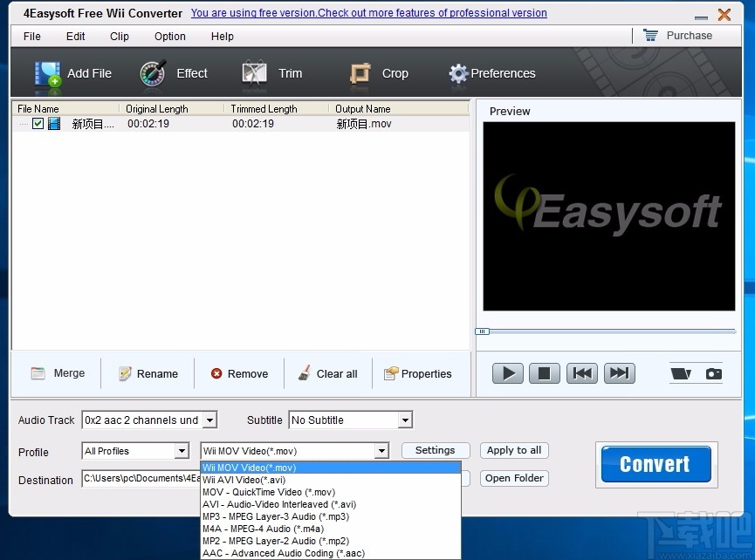Click the preview progress slider
The image size is (755, 560).
[x=481, y=331]
